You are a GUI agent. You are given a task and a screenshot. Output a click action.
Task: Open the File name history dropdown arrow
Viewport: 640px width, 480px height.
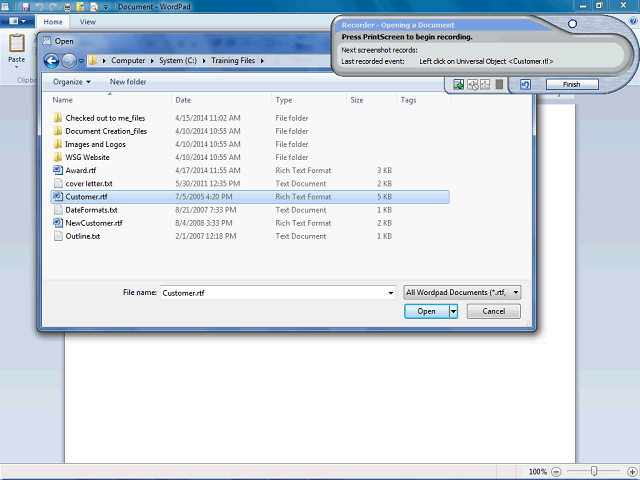(x=391, y=293)
